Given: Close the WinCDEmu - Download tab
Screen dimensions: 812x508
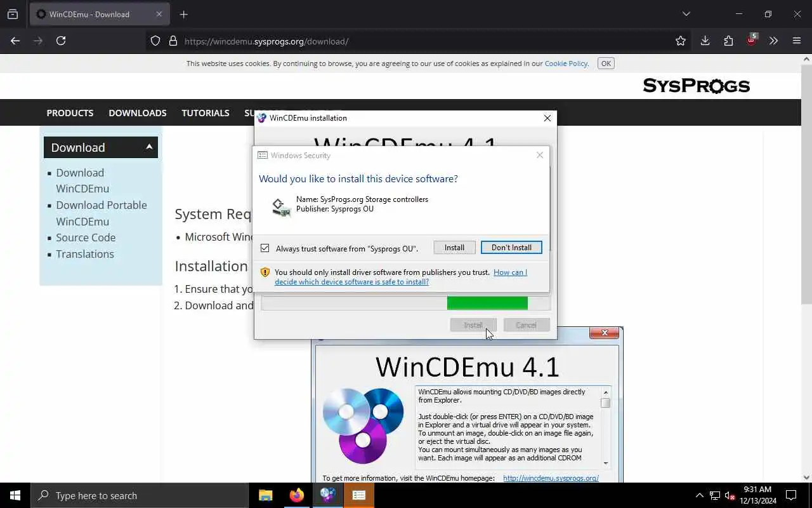Looking at the screenshot, I should [x=159, y=14].
